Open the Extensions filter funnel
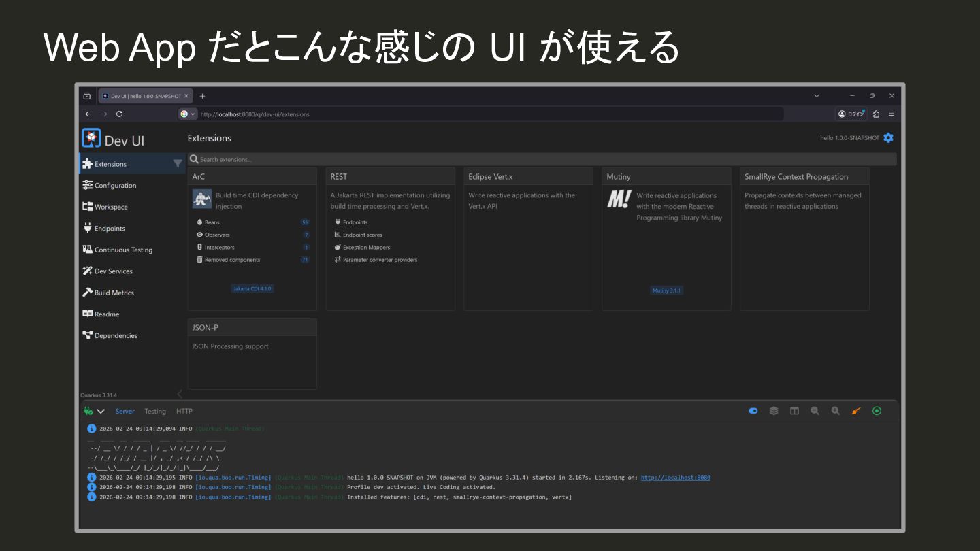 (x=178, y=164)
